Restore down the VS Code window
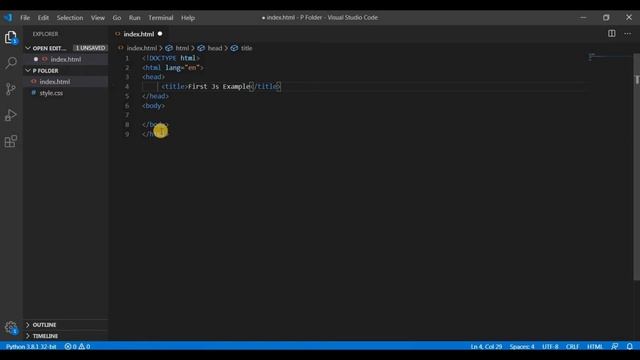Viewport: 640px width, 360px height. 606,18
